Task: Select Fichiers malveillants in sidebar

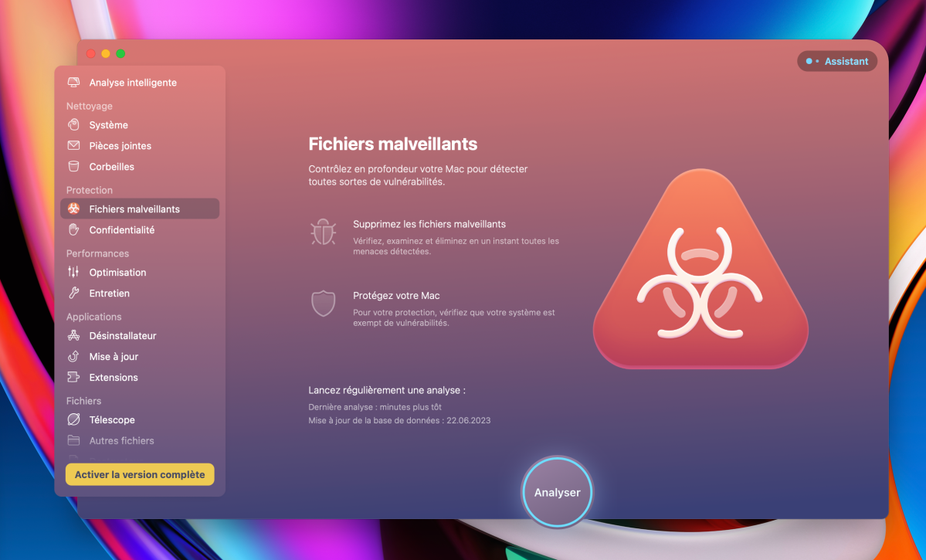Action: (x=140, y=209)
